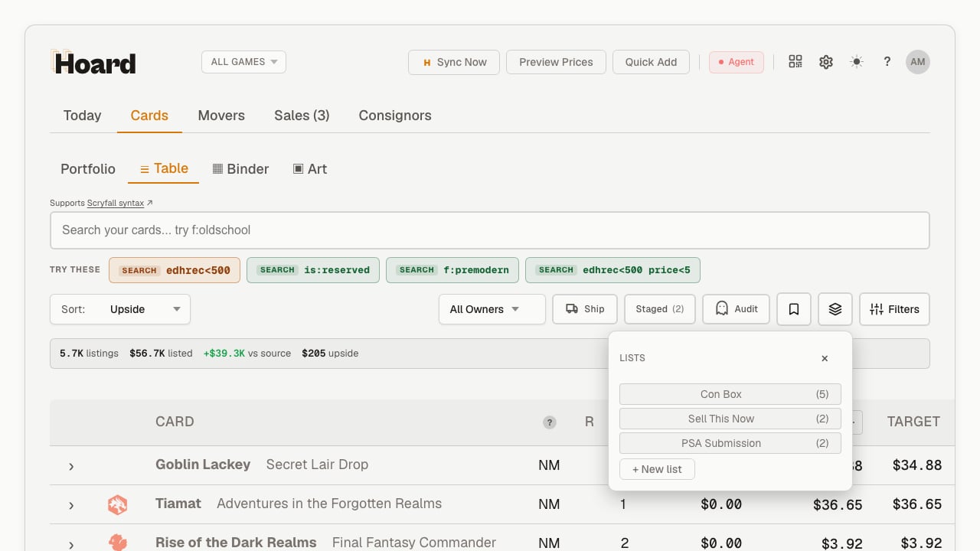The image size is (980, 551).
Task: Select the Cards tab
Action: [x=149, y=116]
